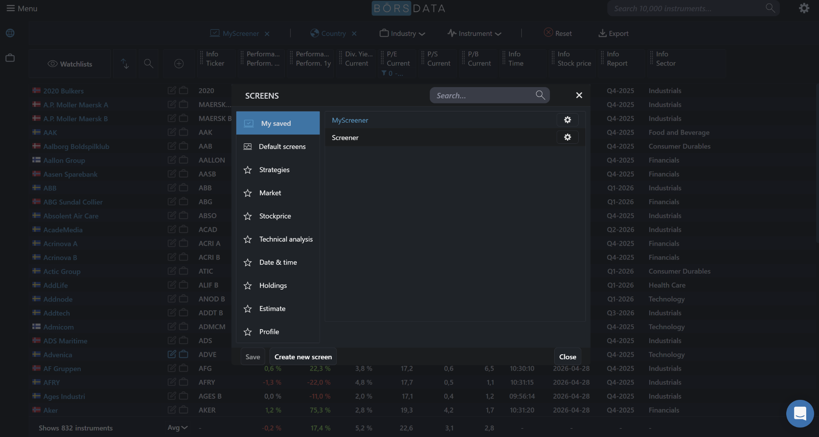Click the sort arrows icon

[125, 64]
